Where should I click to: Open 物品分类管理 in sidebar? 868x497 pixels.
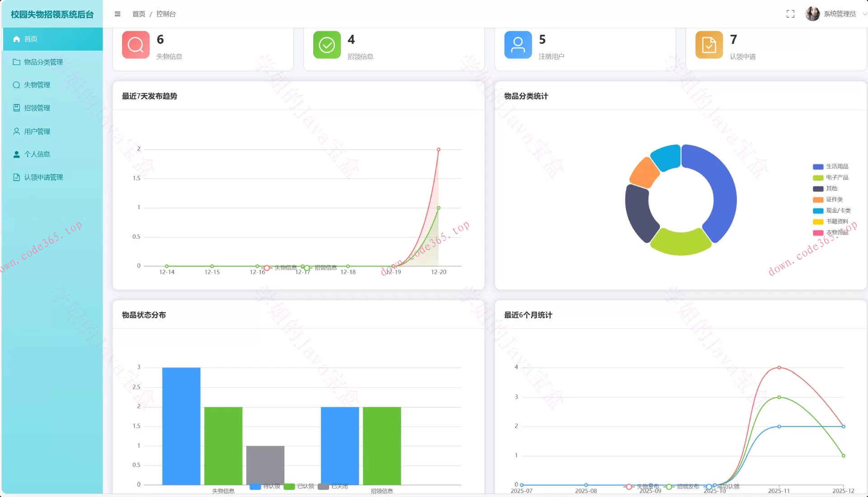click(x=43, y=62)
